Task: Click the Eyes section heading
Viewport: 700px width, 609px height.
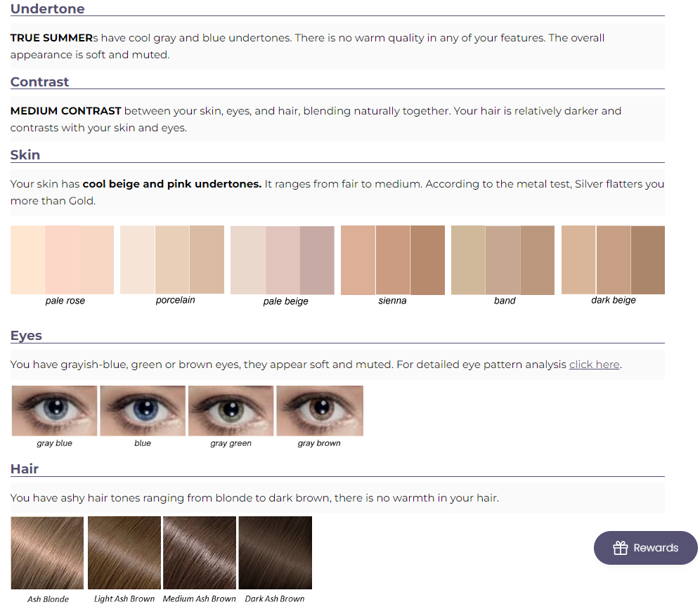Action: tap(26, 336)
